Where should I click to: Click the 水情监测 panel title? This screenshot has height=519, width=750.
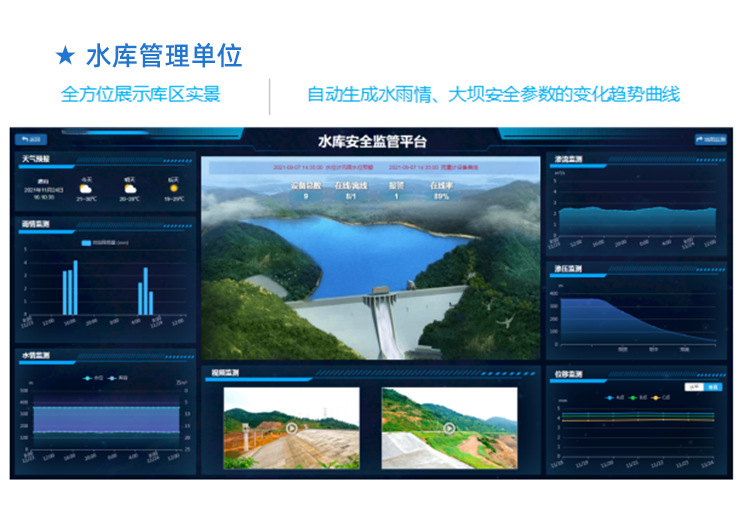(36, 355)
